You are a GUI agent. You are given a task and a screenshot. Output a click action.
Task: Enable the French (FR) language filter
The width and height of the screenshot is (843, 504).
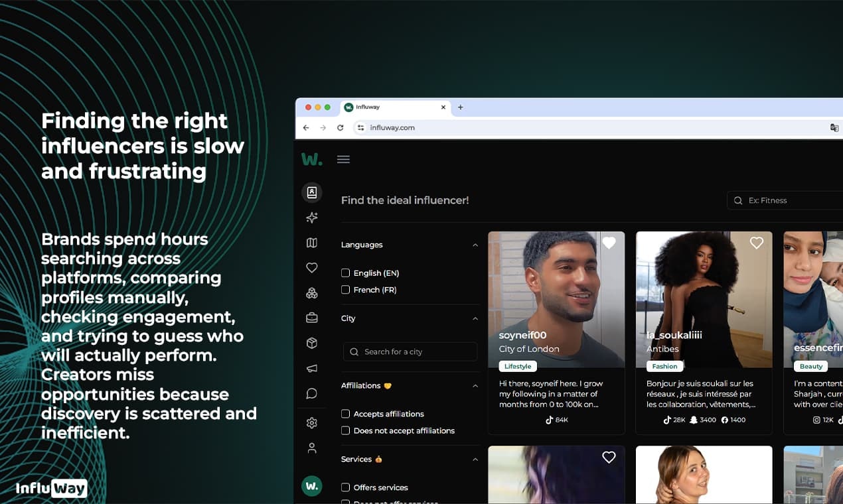tap(345, 290)
